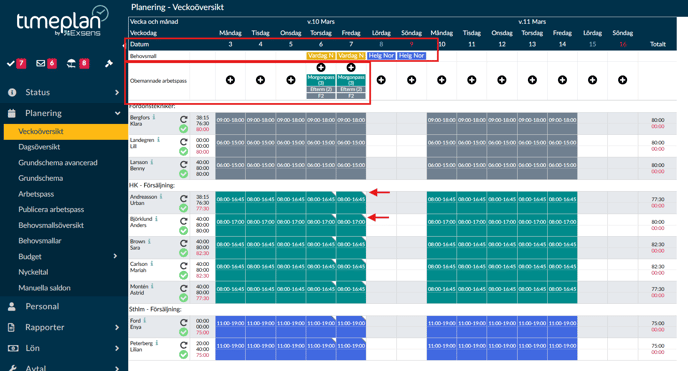Screen dimensions: 688x371
Task: Select Björklund Anders employee name
Action: (x=140, y=222)
